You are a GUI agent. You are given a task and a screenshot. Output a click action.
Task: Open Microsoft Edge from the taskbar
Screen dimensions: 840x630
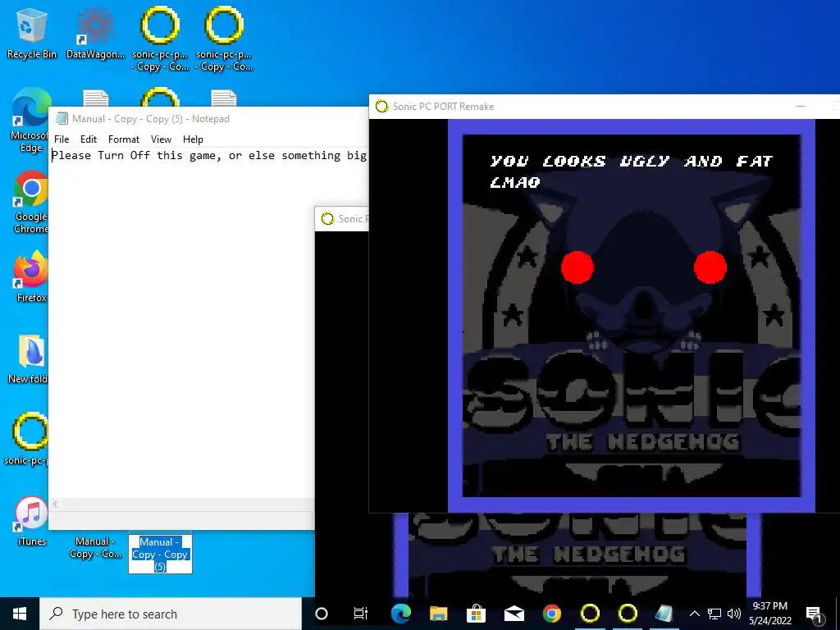coord(400,614)
